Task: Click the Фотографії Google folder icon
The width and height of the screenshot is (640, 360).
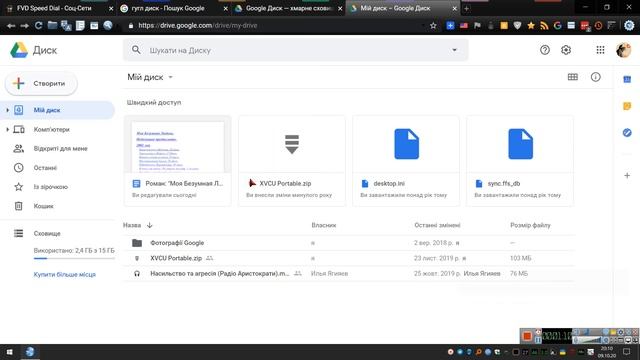Action: pos(137,243)
